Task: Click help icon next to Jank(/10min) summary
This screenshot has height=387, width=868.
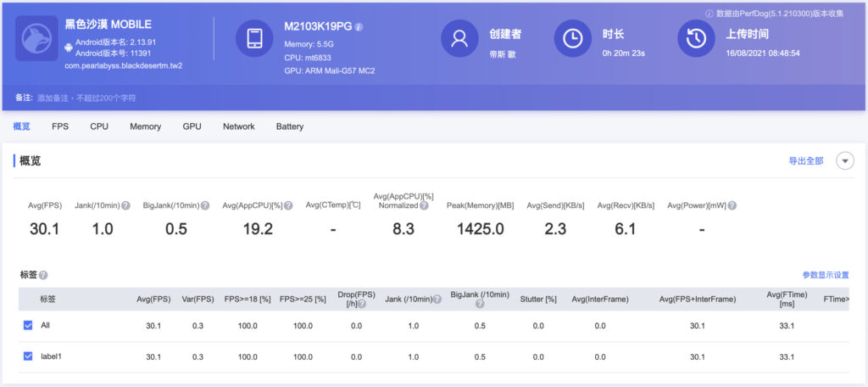Action: tap(126, 205)
